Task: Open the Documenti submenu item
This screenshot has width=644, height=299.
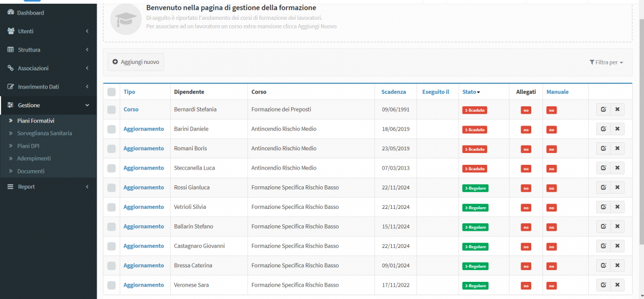Action: 31,171
